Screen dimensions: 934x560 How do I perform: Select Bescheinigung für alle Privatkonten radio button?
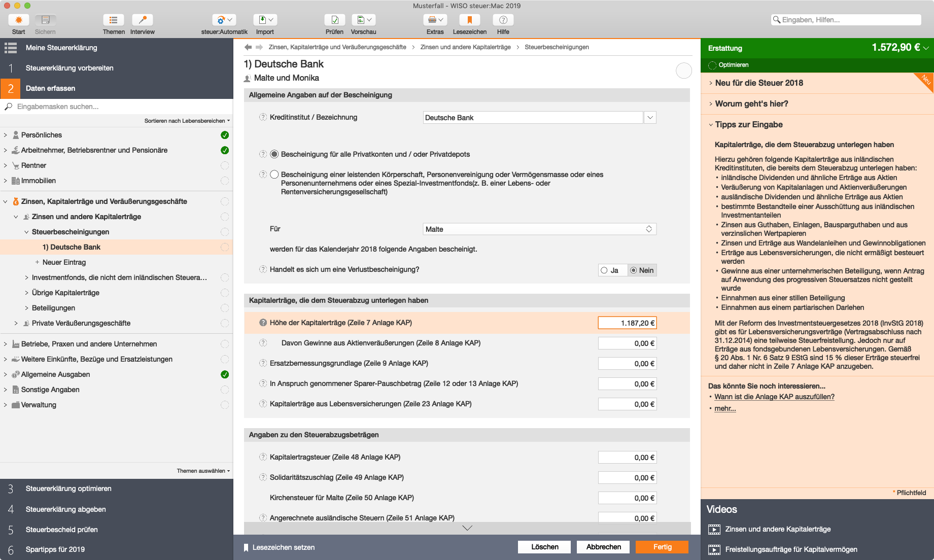[x=274, y=154]
